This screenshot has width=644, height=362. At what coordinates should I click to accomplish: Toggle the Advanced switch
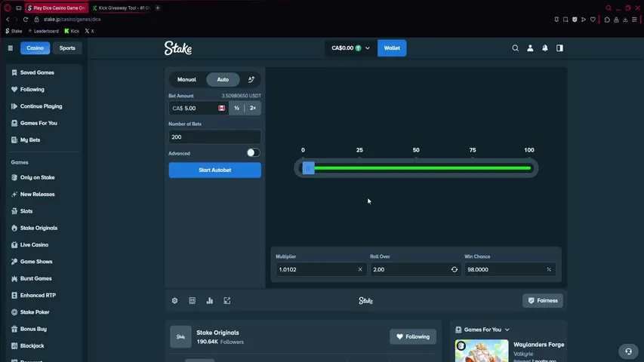pos(254,153)
